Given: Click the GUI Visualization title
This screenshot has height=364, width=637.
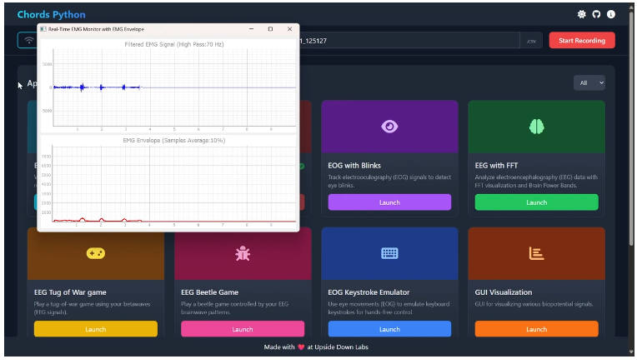Looking at the screenshot, I should click(x=504, y=292).
